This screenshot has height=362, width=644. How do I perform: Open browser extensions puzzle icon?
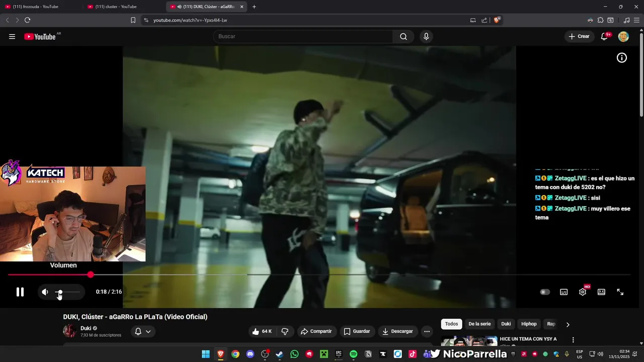[600, 20]
